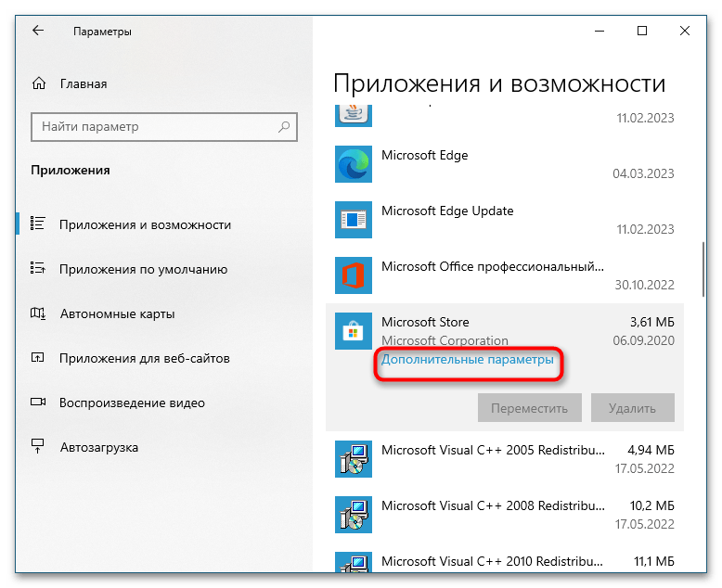Click the Microsoft Store bag icon
Viewport: 722px width, 588px height.
tap(354, 331)
